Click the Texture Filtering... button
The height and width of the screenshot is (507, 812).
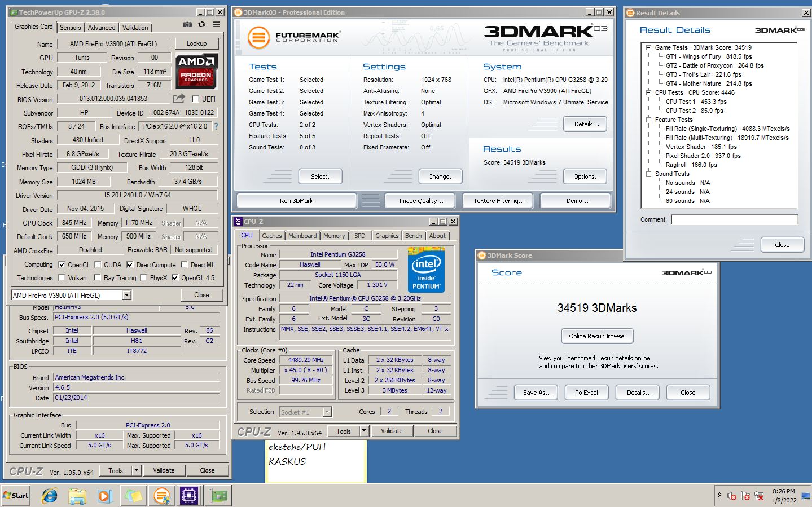499,201
